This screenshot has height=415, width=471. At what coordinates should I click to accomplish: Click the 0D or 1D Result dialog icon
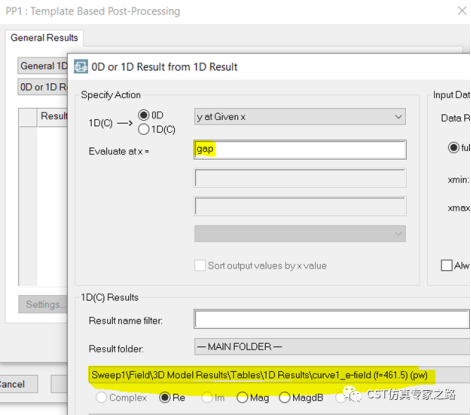81,66
